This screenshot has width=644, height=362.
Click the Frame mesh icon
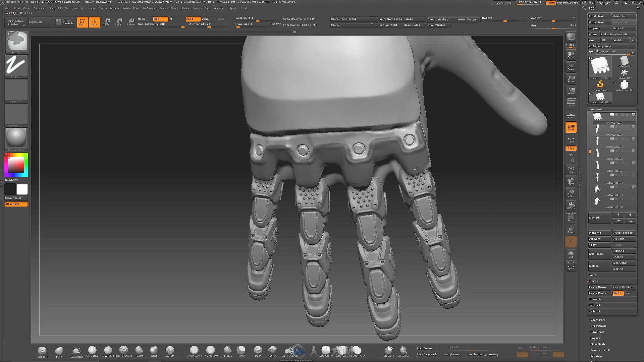571,169
